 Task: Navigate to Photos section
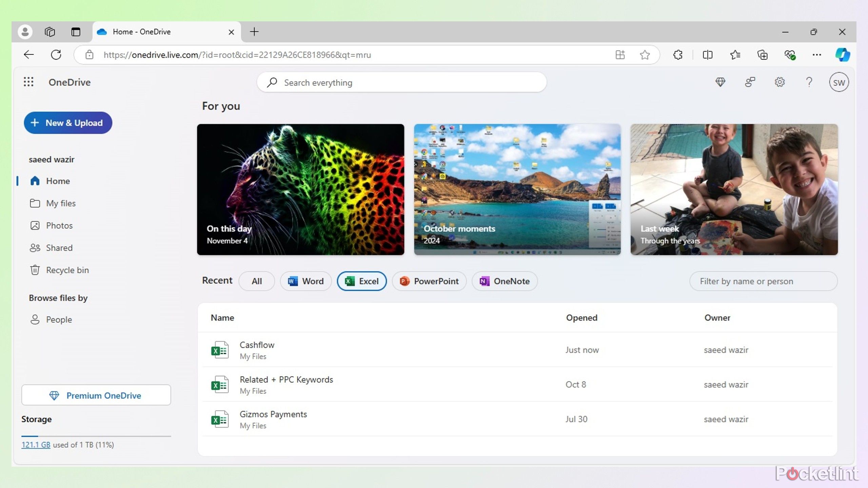point(59,225)
